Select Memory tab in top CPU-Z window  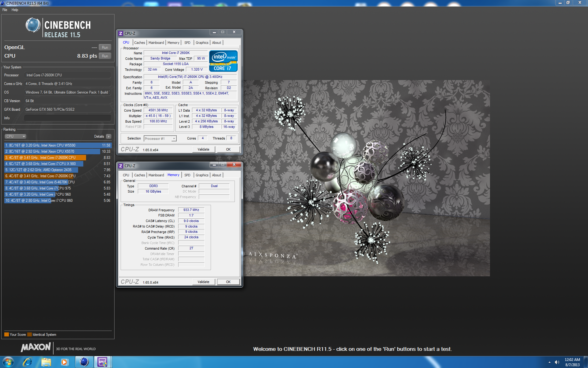tap(173, 43)
